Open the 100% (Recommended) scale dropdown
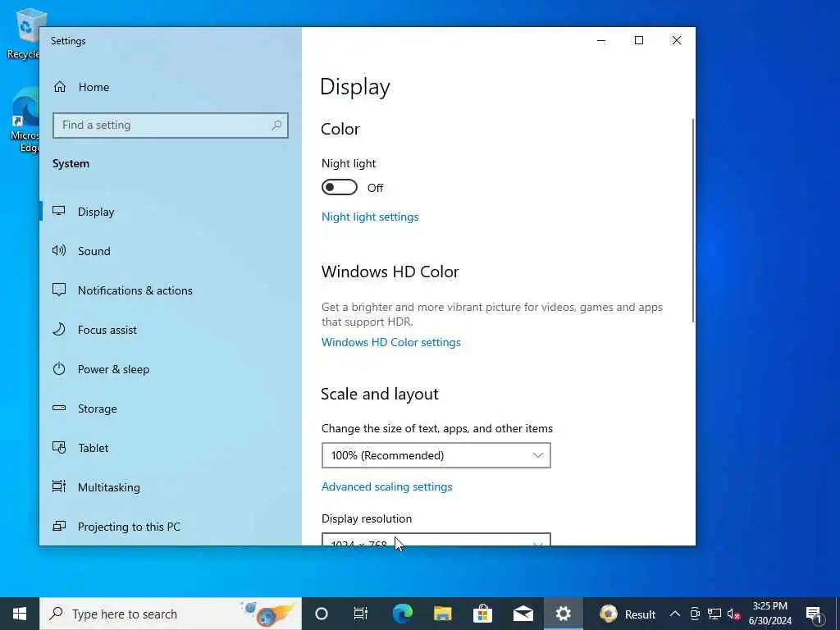The height and width of the screenshot is (630, 840). [x=436, y=455]
